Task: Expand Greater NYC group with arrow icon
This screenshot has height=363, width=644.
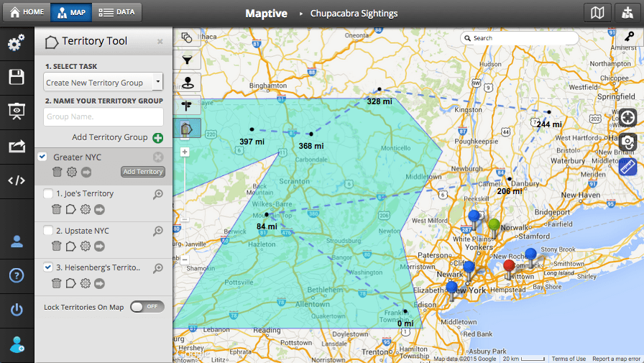Action: (86, 172)
